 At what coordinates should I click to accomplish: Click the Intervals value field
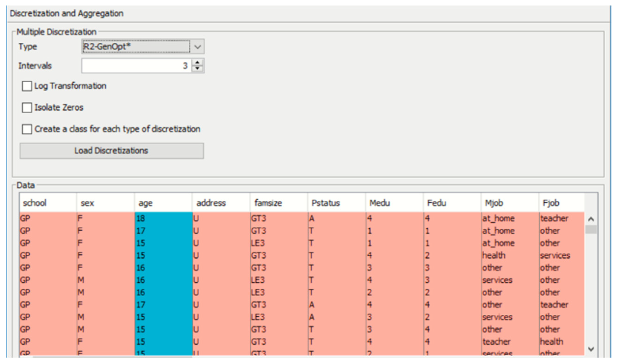(x=136, y=66)
